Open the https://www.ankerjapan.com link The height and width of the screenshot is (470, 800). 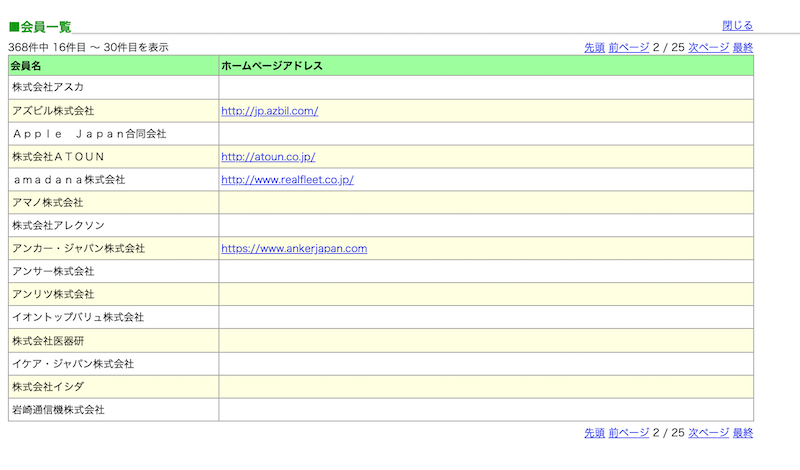click(294, 249)
